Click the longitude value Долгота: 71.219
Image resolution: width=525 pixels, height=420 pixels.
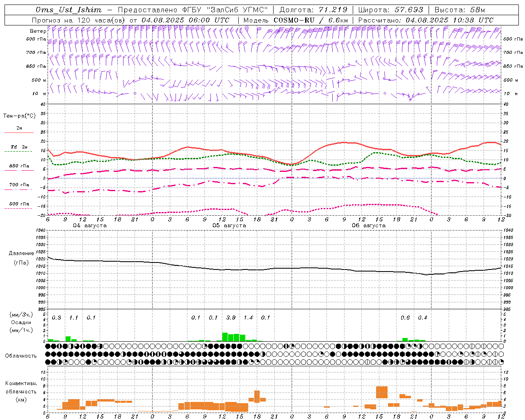(313, 10)
